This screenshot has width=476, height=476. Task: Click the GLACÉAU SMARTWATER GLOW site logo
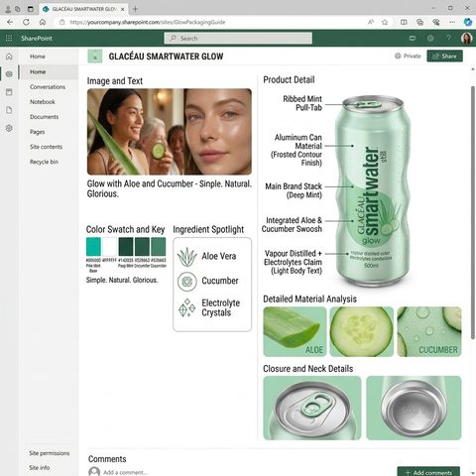[x=95, y=57]
